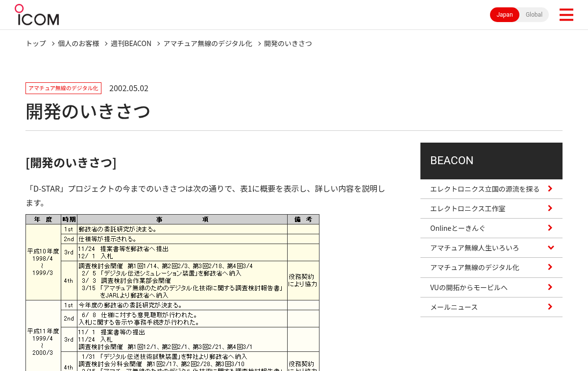Click the D-STAR project history table image
588x371 pixels.
(172, 293)
